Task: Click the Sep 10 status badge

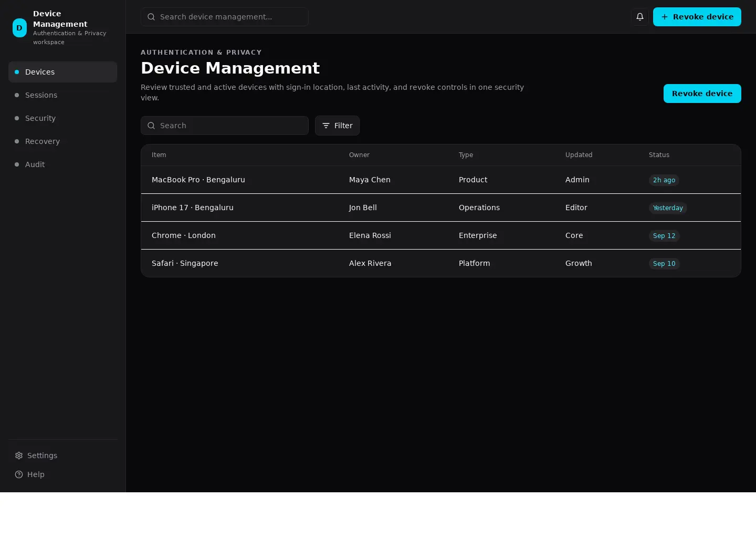Action: point(664,264)
